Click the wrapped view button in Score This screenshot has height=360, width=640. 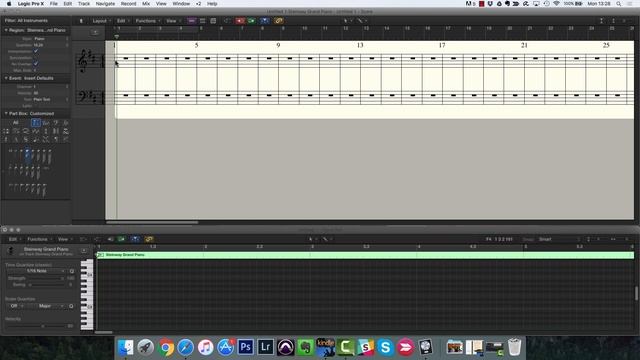pos(202,21)
